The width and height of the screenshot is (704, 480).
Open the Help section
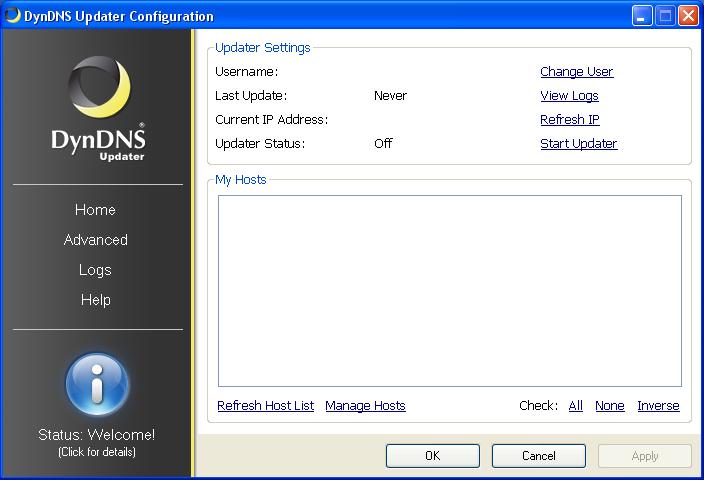(96, 300)
